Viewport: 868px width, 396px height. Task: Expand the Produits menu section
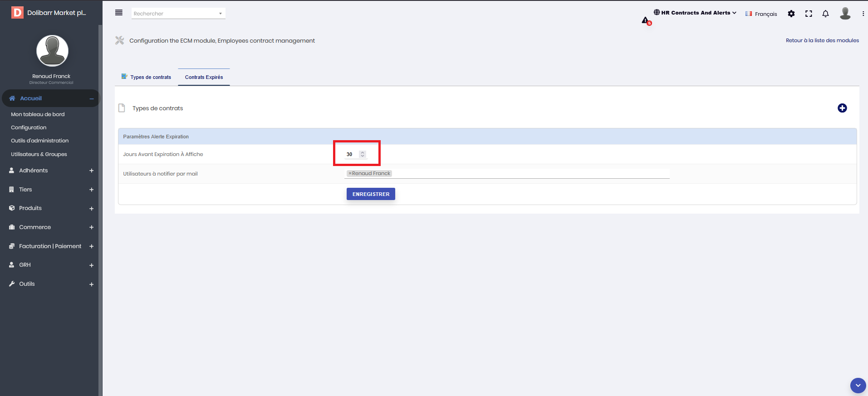pyautogui.click(x=92, y=209)
